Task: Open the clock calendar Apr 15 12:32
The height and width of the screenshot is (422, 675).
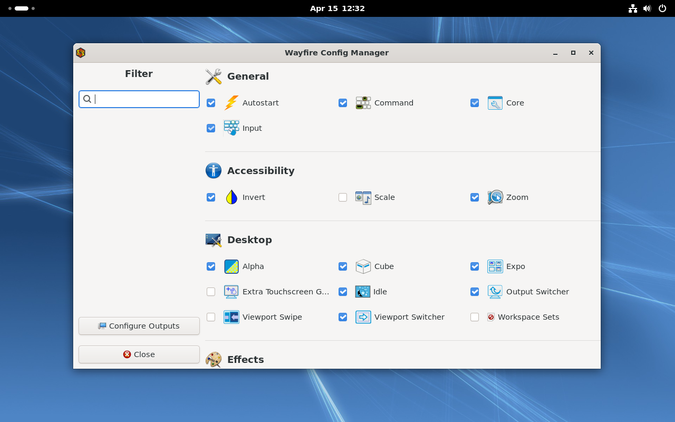Action: [x=337, y=8]
